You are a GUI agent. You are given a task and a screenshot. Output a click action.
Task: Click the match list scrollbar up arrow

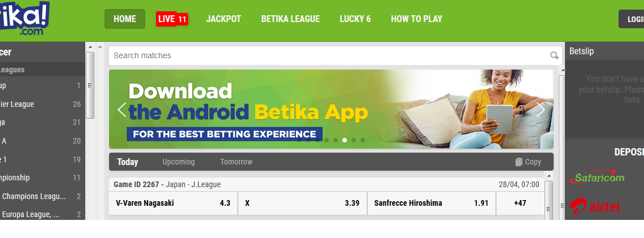click(x=549, y=176)
